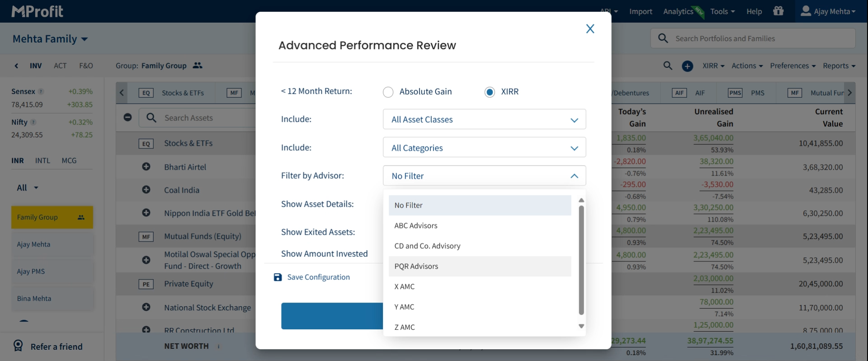Select the XIRR radio button
Screen dimensions: 868x361
point(490,92)
